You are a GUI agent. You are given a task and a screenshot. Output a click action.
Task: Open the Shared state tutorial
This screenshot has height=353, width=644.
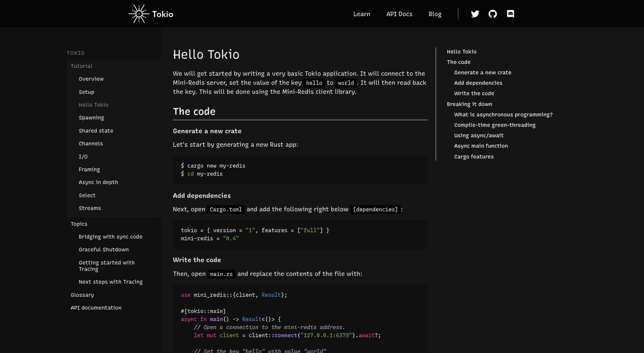(96, 131)
